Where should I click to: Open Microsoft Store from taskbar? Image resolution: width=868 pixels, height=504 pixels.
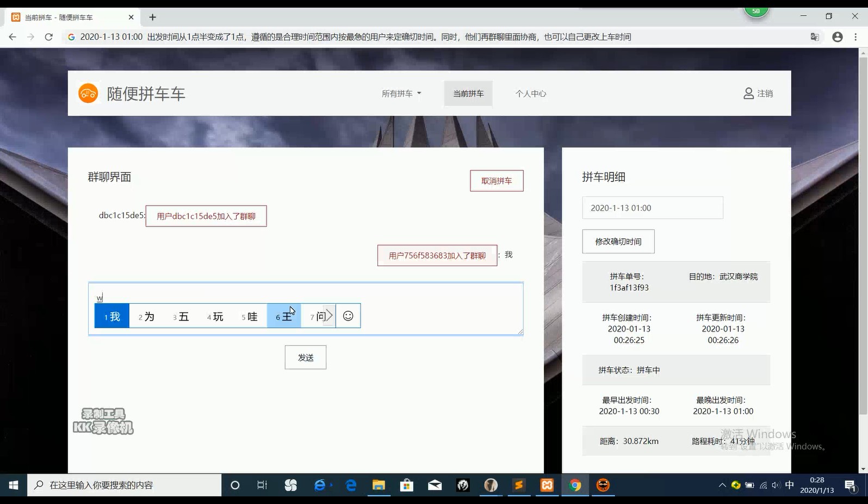pos(407,485)
